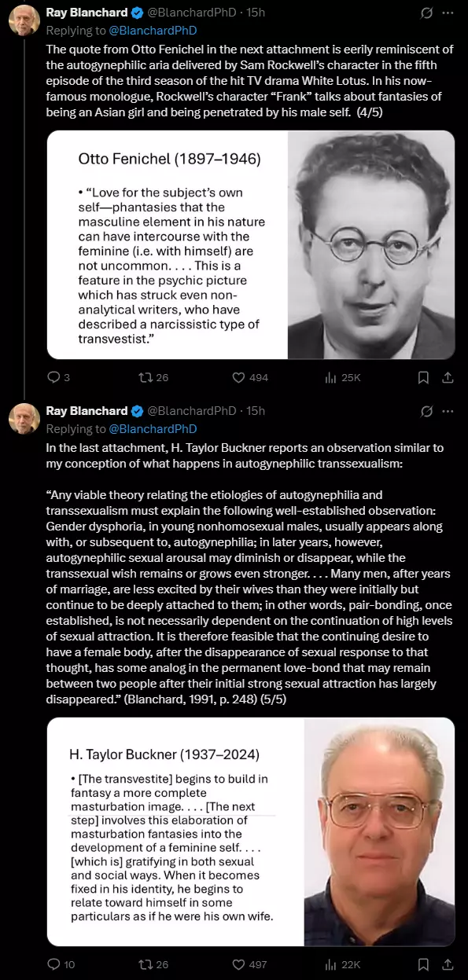Open more options menu on second tweet
The height and width of the screenshot is (980, 468).
pos(448,411)
